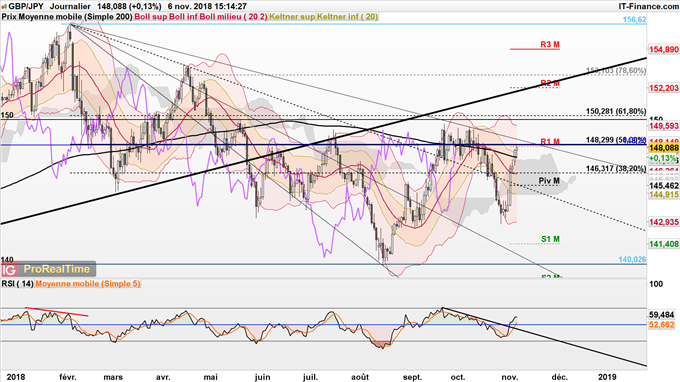Click the juin time axis label
This screenshot has width=680, height=382.
(x=262, y=377)
